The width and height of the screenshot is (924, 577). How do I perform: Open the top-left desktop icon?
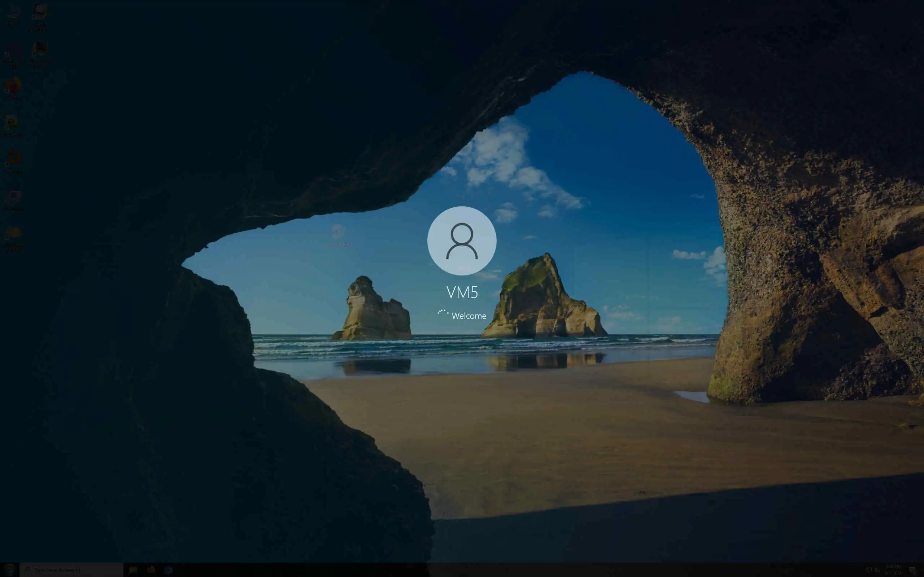(13, 12)
